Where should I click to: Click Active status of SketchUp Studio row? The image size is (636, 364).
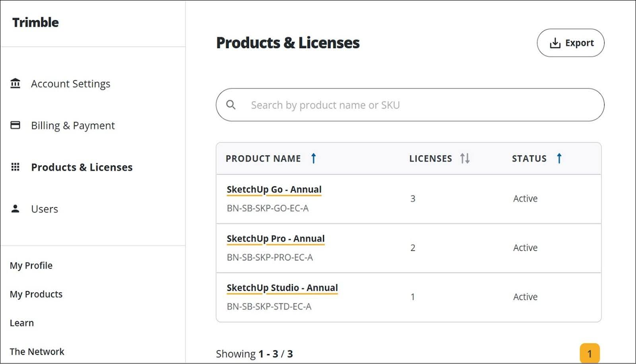(x=525, y=297)
